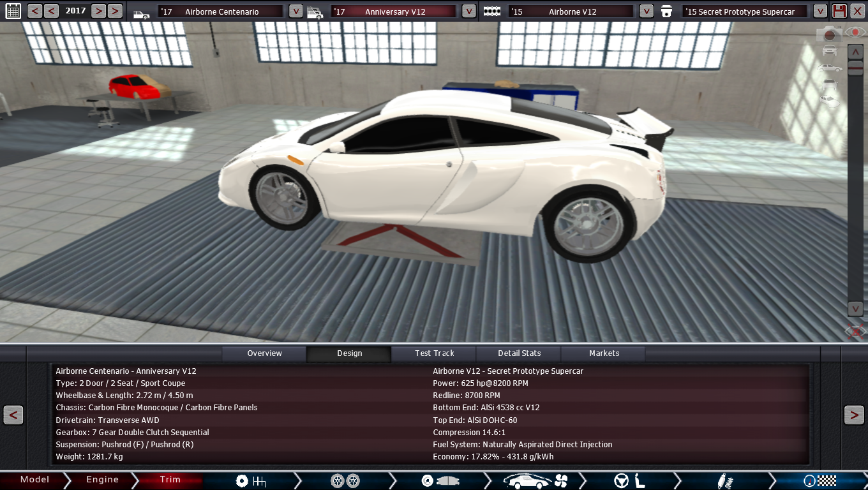
Task: Open the aerodynamics and cooling section
Action: pos(535,481)
